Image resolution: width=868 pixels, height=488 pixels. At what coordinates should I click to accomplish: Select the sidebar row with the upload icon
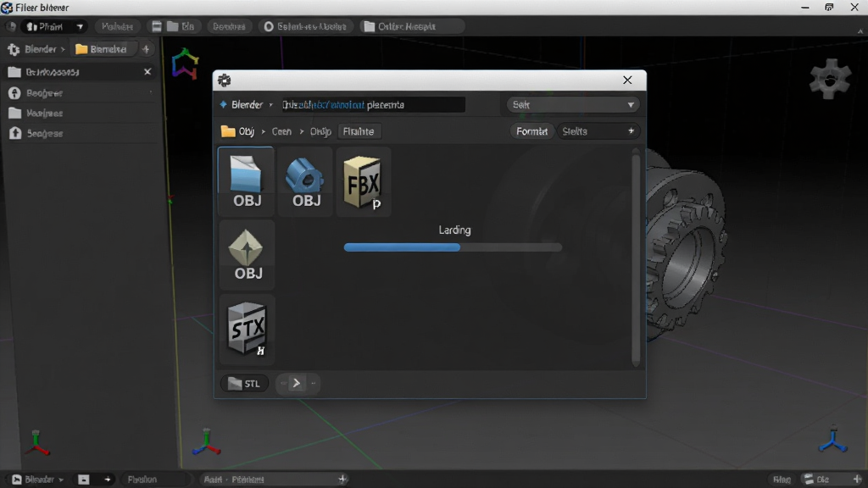click(81, 133)
